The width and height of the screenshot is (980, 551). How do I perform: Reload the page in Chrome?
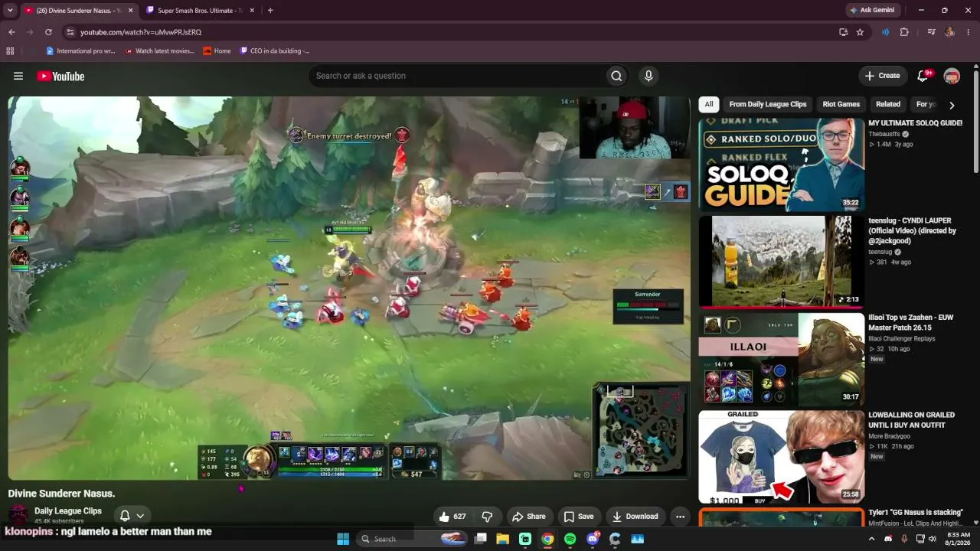48,32
